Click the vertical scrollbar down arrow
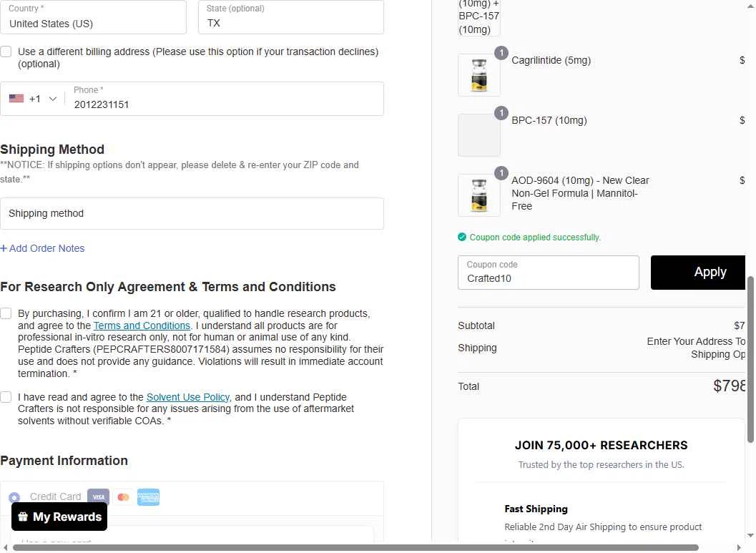This screenshot has width=756, height=553. click(750, 535)
